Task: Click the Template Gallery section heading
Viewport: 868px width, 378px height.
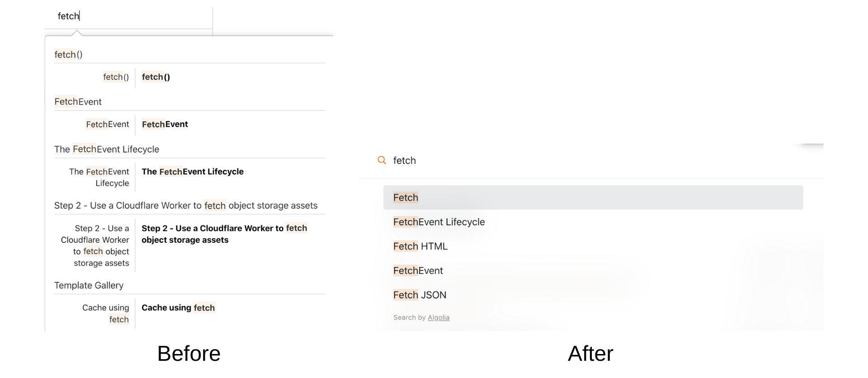Action: pos(89,285)
